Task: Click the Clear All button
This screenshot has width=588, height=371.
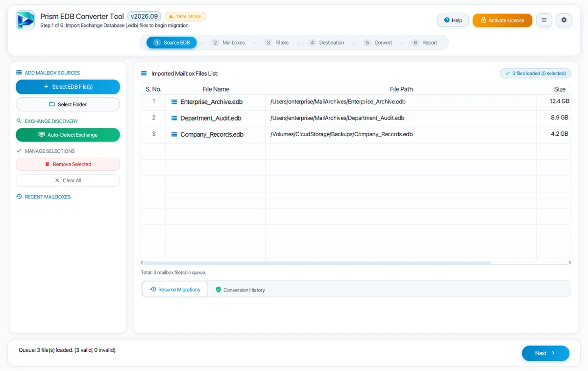Action: [x=68, y=180]
